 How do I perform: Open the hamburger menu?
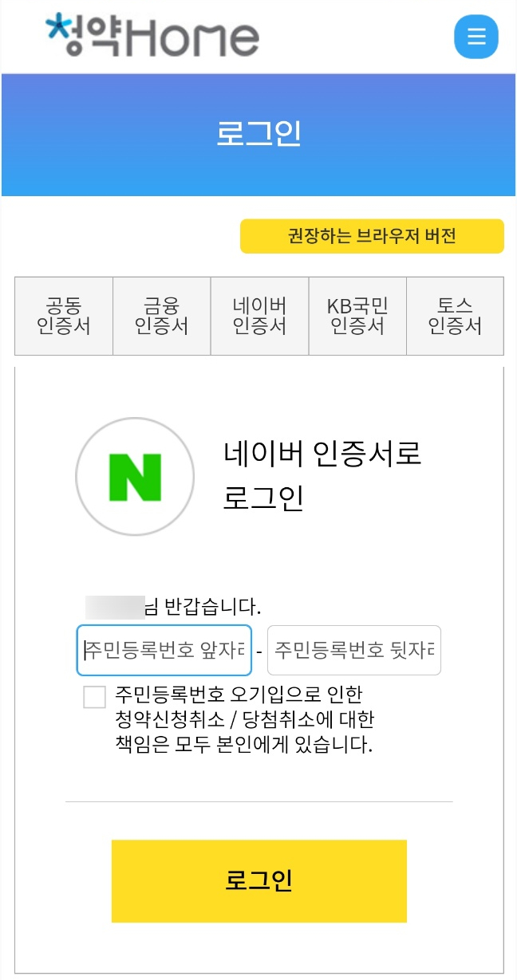(x=476, y=37)
